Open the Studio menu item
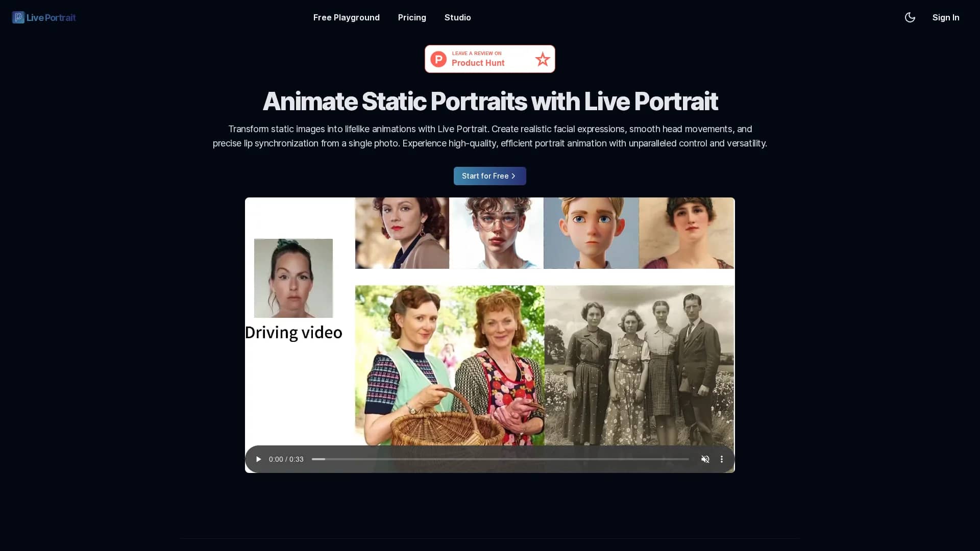The width and height of the screenshot is (980, 551). pos(458,17)
